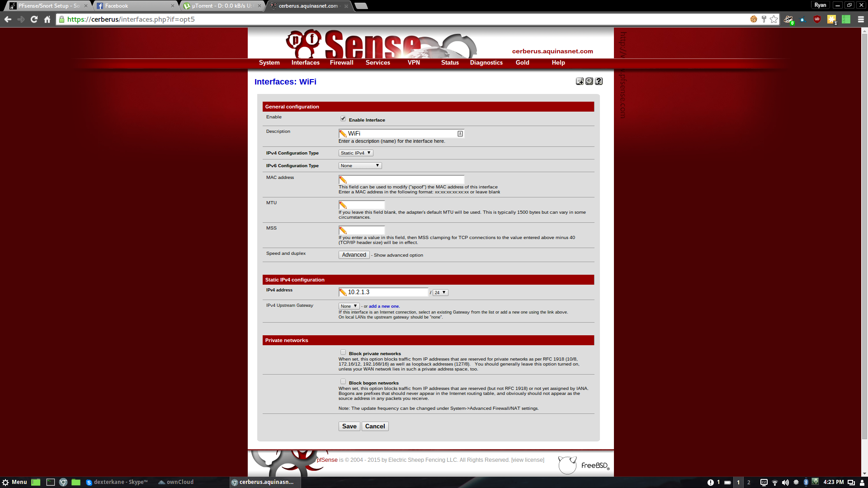Enable Block bogon networks checkbox
This screenshot has height=488, width=868.
pyautogui.click(x=343, y=382)
